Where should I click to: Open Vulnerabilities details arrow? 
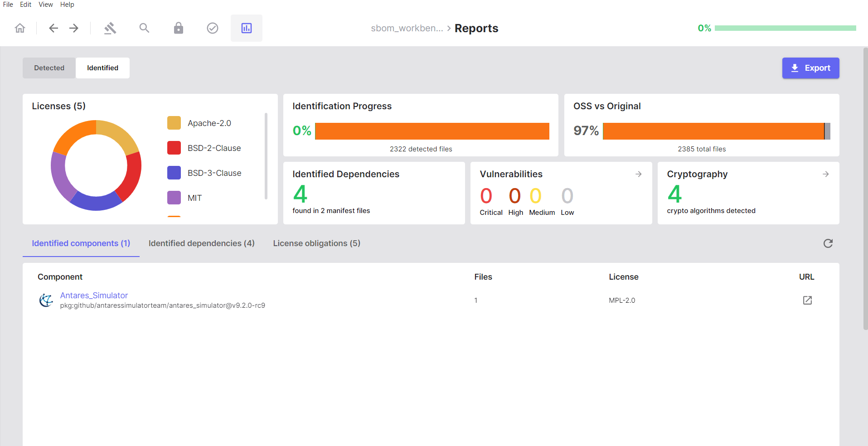pyautogui.click(x=639, y=174)
